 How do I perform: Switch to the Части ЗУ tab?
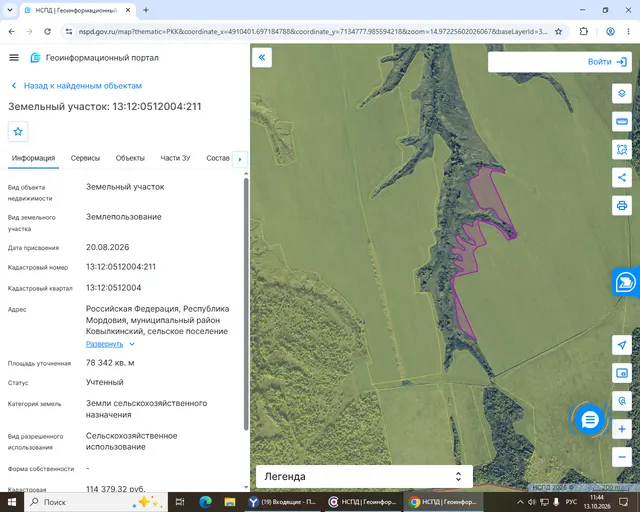[x=176, y=158]
